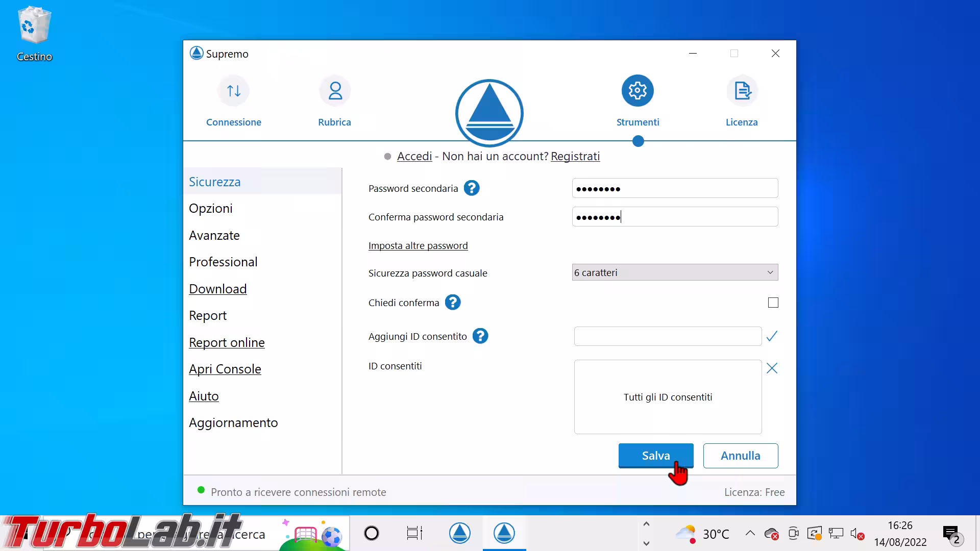Expand Sicurezza password casuale dropdown
Image resolution: width=980 pixels, height=551 pixels.
[x=675, y=272]
